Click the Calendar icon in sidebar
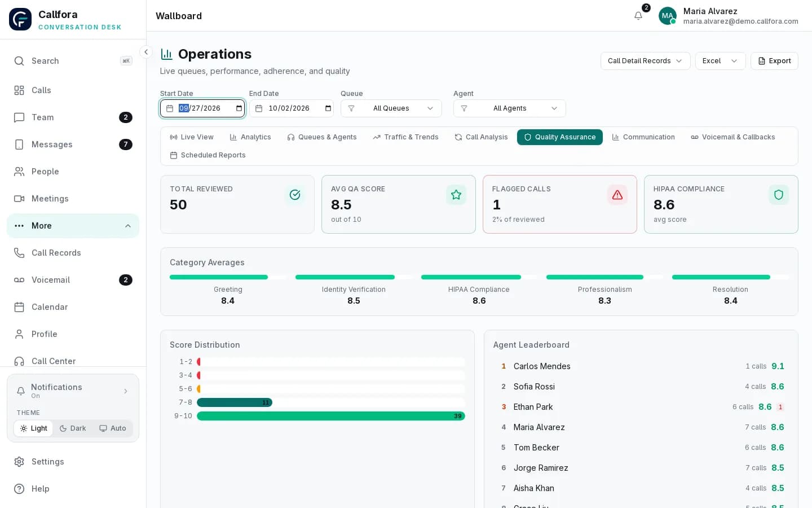Screen dimensions: 812x508 pyautogui.click(x=19, y=307)
